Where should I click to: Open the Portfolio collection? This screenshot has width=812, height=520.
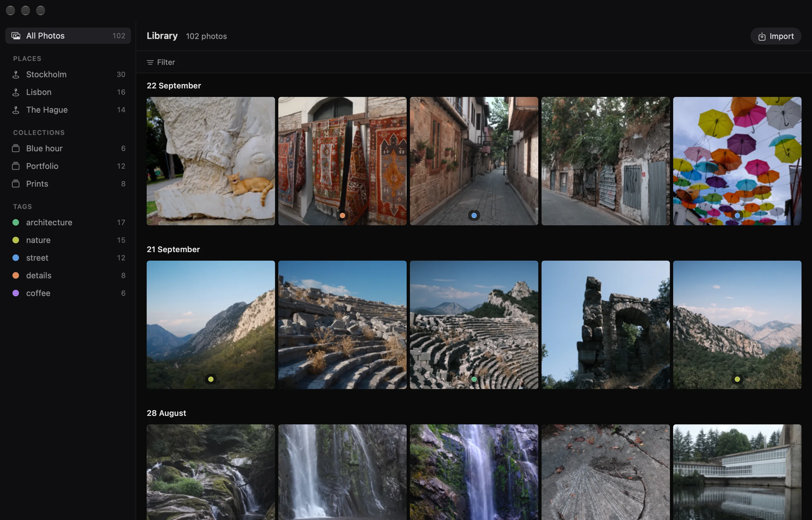(68, 166)
